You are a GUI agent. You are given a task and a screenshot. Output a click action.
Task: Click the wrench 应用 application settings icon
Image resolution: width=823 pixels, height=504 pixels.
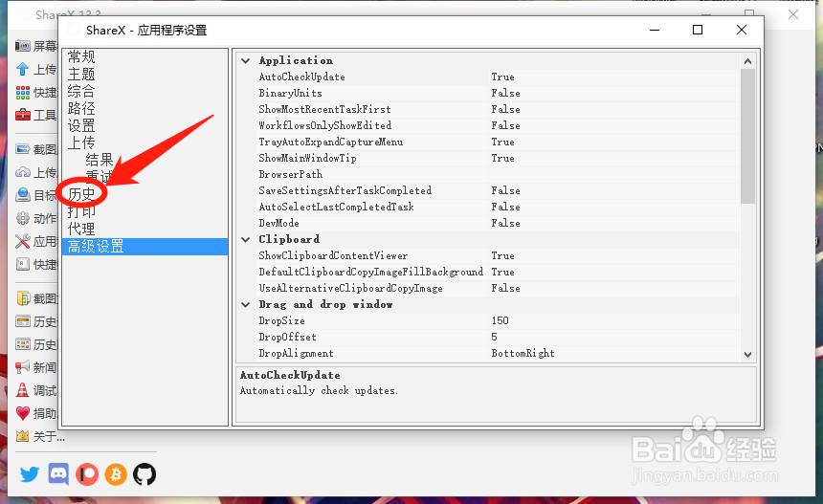pyautogui.click(x=23, y=241)
